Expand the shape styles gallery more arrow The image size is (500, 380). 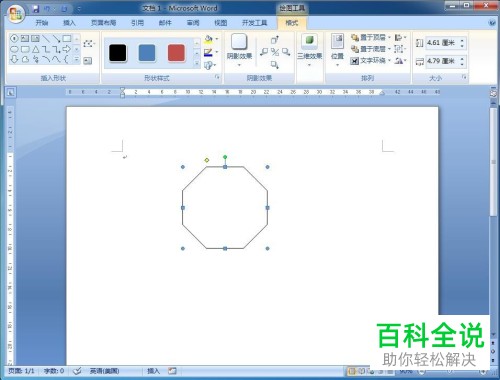(x=197, y=63)
